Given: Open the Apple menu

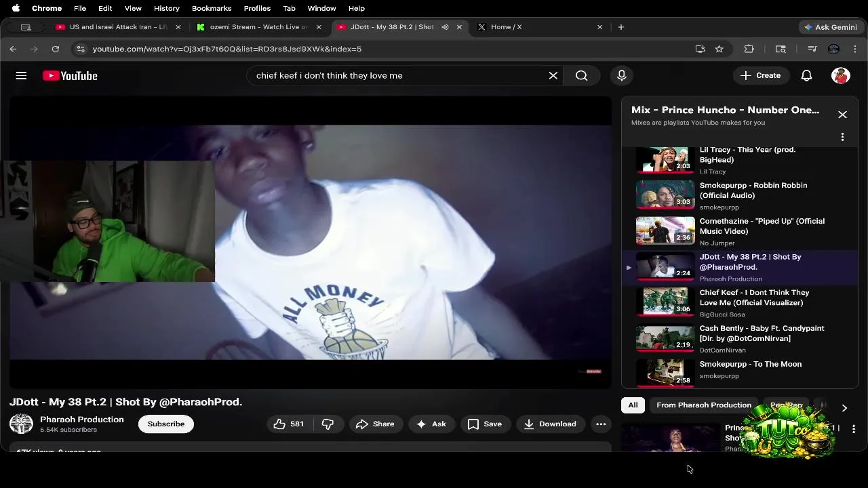Looking at the screenshot, I should click(16, 8).
